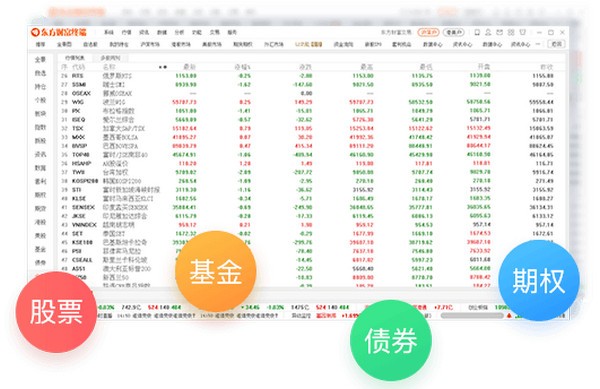Open 外汇市场 in the toolbar
This screenshot has height=389, width=600.
273,44
